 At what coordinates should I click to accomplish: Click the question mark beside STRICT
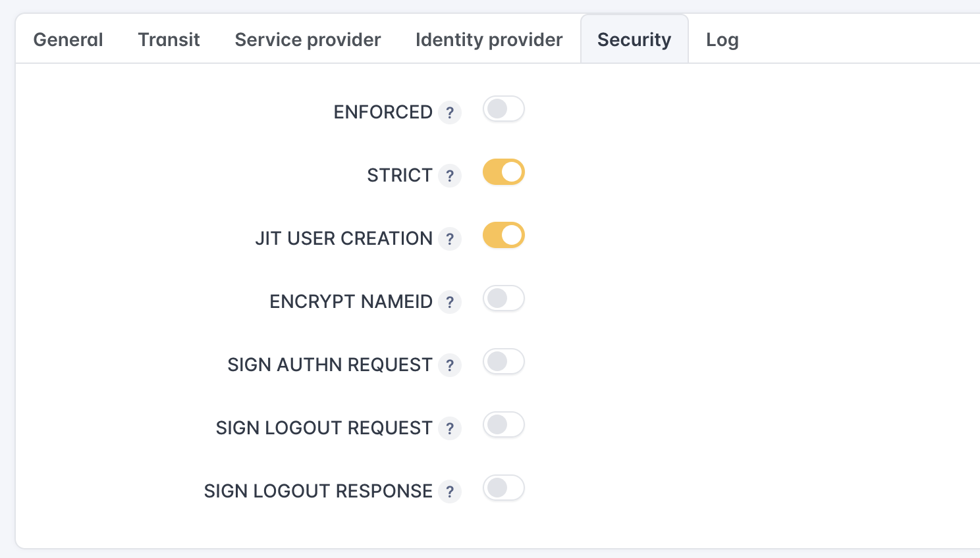point(450,176)
